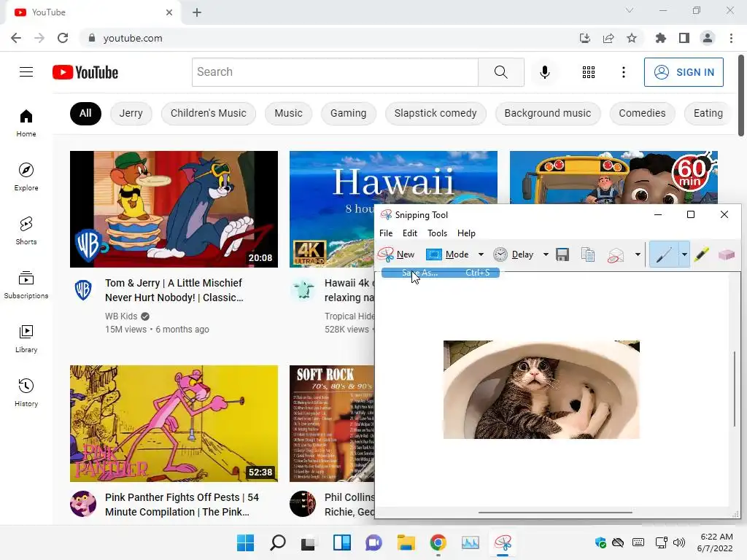The height and width of the screenshot is (560, 747).
Task: Open History in YouTube sidebar
Action: [26, 392]
